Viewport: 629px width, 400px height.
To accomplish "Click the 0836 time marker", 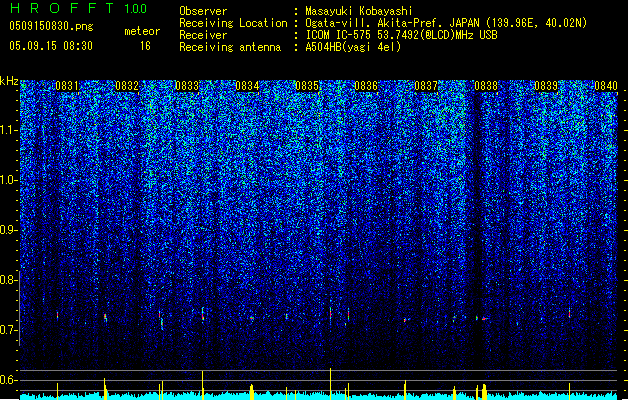I will (366, 86).
